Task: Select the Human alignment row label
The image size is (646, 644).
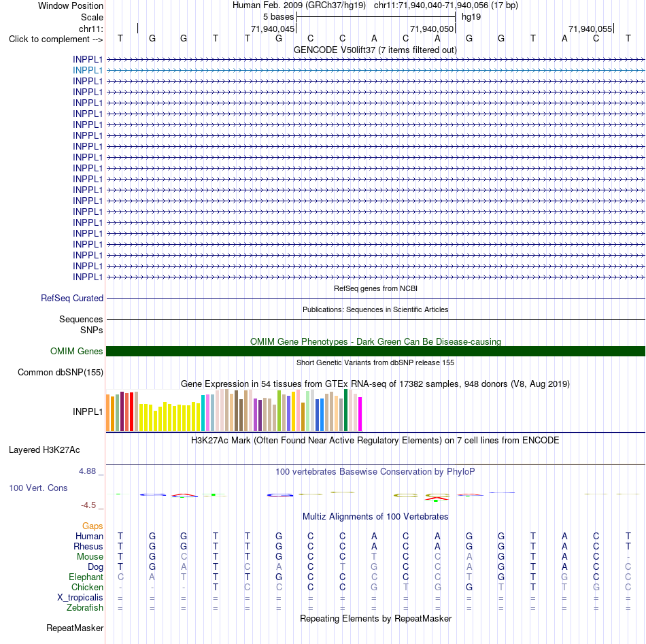Action: pyautogui.click(x=89, y=536)
